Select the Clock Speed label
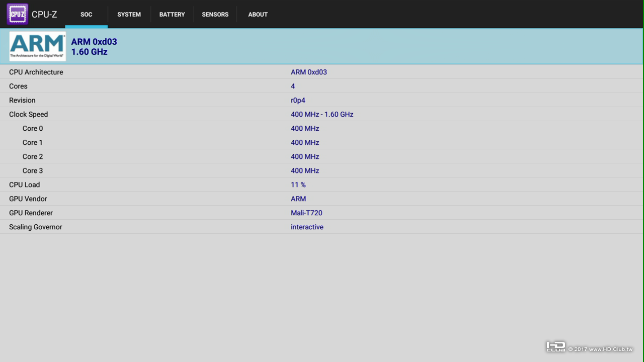 pos(29,114)
